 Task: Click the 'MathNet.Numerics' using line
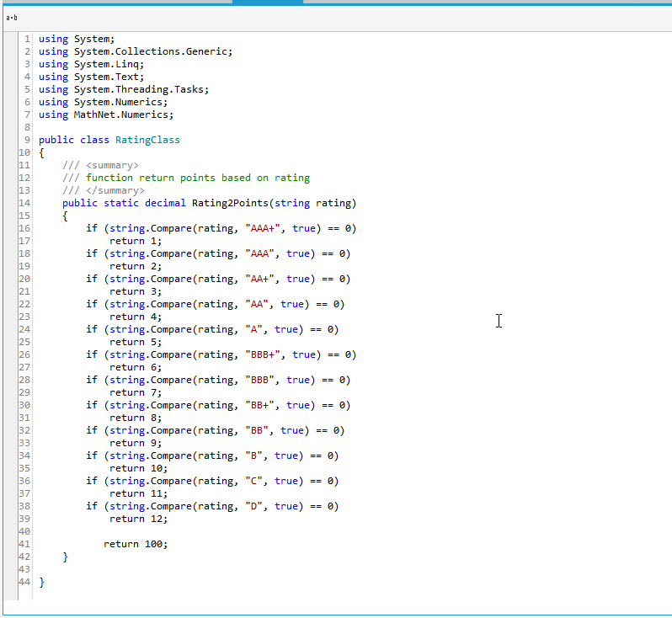[106, 115]
